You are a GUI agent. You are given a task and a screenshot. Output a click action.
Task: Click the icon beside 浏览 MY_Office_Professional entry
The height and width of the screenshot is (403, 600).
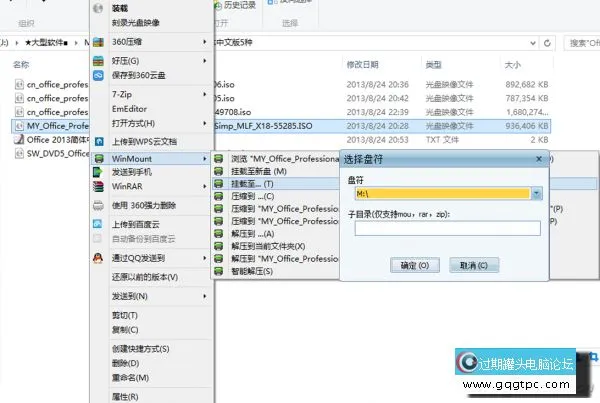[218, 158]
